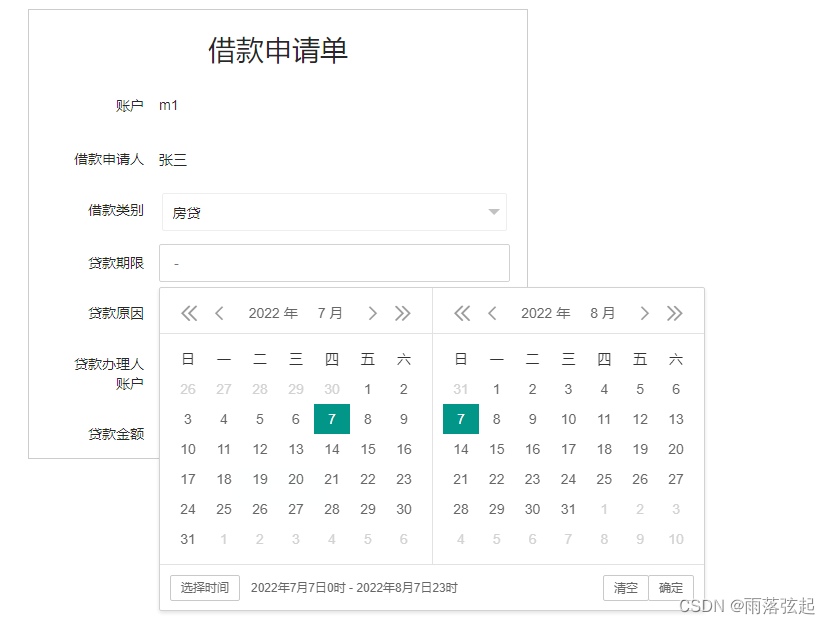Go to next month in July panel
Image resolution: width=830 pixels, height=624 pixels.
pyautogui.click(x=373, y=313)
